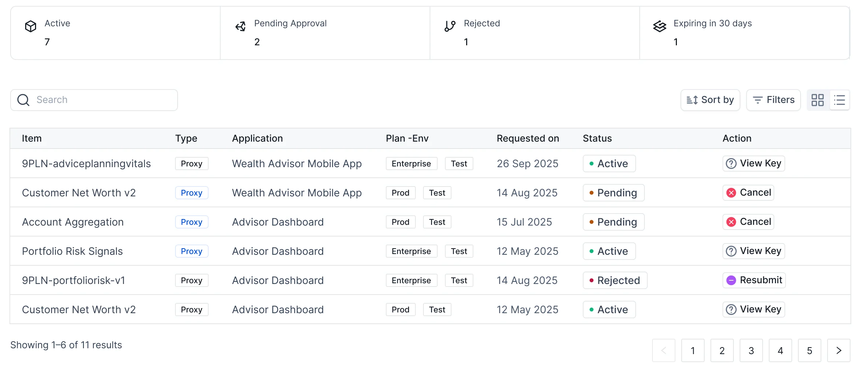The height and width of the screenshot is (365, 868).
Task: Click the Plan -Env column header
Action: 407,138
